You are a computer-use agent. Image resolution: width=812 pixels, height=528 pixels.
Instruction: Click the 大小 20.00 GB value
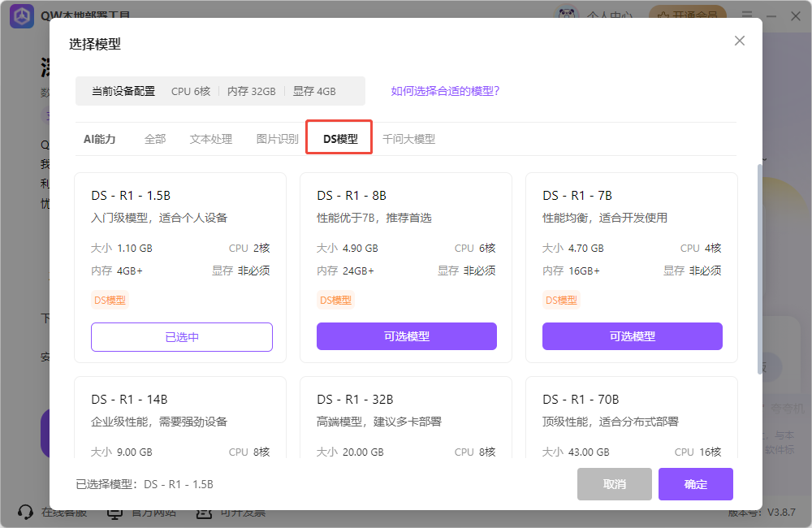pyautogui.click(x=351, y=452)
